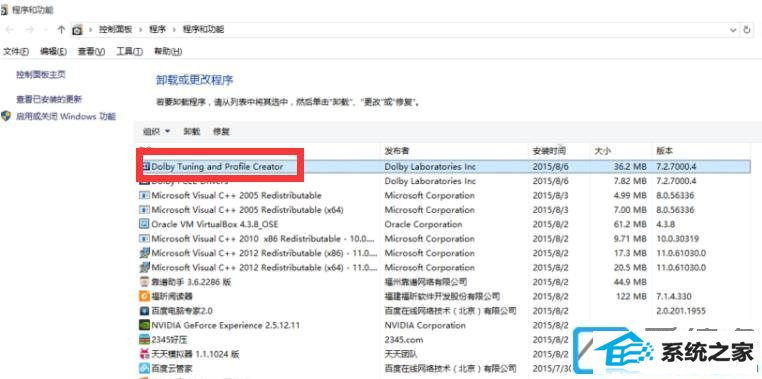Image resolution: width=762 pixels, height=379 pixels.
Task: Click version 2.0.201.1955 cell
Action: tap(681, 310)
